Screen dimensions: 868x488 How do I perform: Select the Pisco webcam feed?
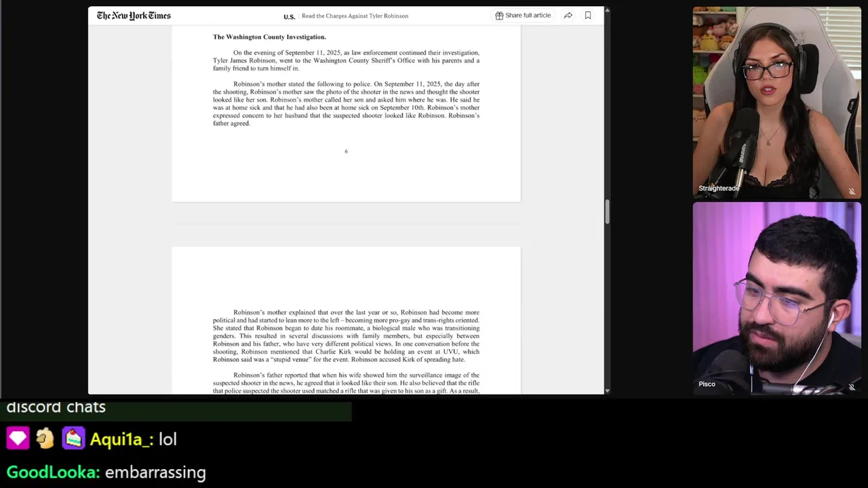(776, 298)
